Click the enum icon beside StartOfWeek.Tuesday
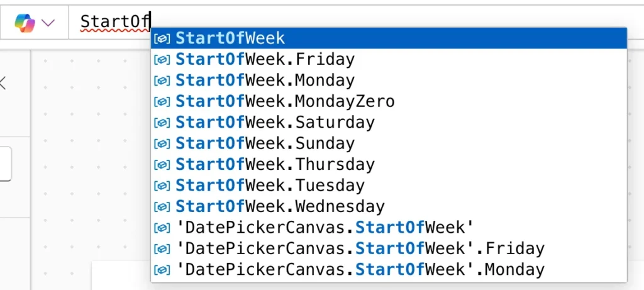 [162, 185]
